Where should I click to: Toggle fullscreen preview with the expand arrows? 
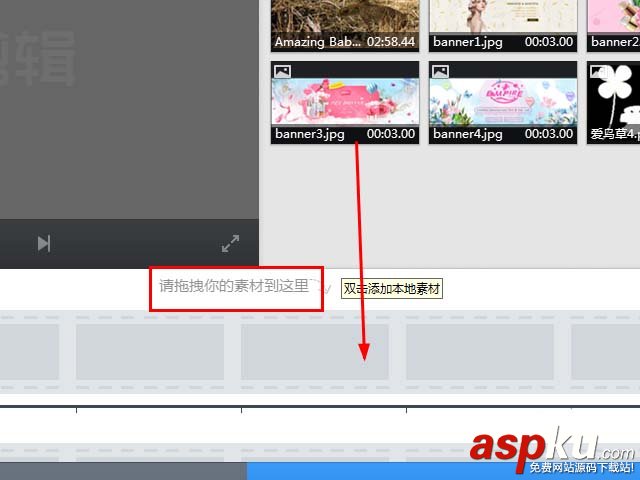point(230,243)
